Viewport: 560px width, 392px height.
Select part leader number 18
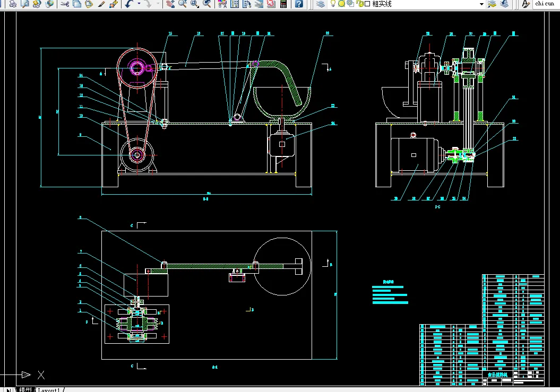[x=198, y=33]
